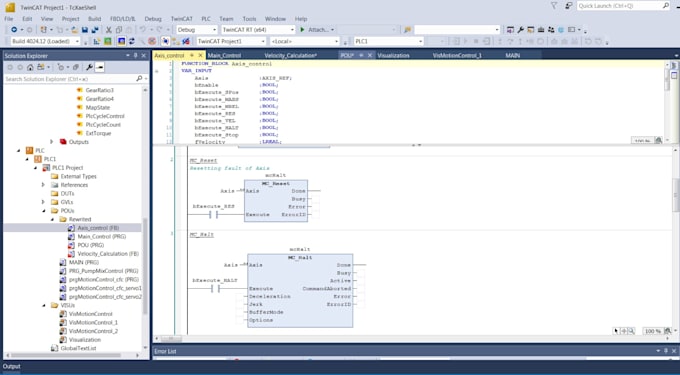Click the Solution Explorer Properties wrench icon
Viewport: 680px width, 375px height.
pos(89,67)
